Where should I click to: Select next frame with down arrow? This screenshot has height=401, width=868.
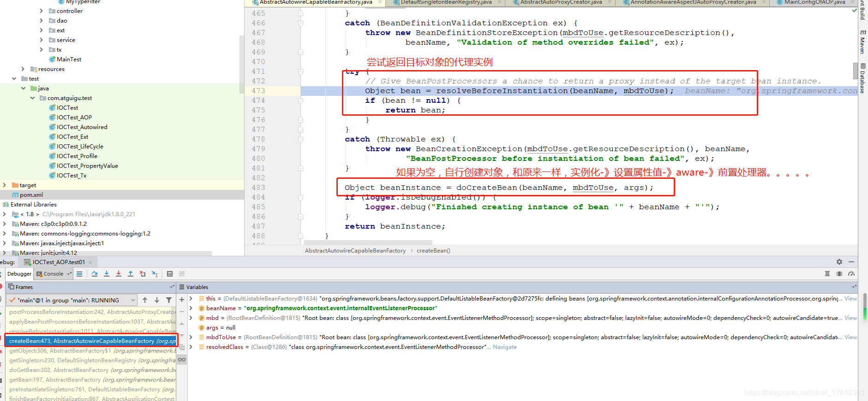(x=157, y=300)
